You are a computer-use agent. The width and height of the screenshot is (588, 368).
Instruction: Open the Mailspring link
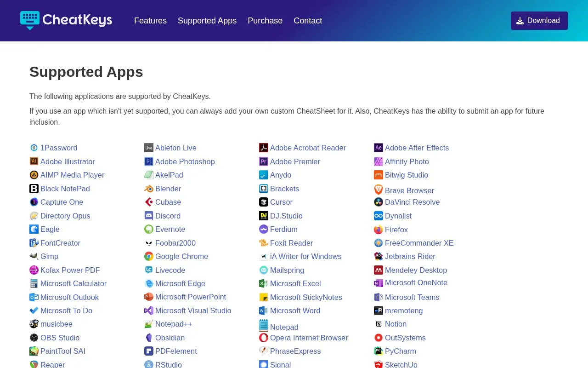pos(287,270)
